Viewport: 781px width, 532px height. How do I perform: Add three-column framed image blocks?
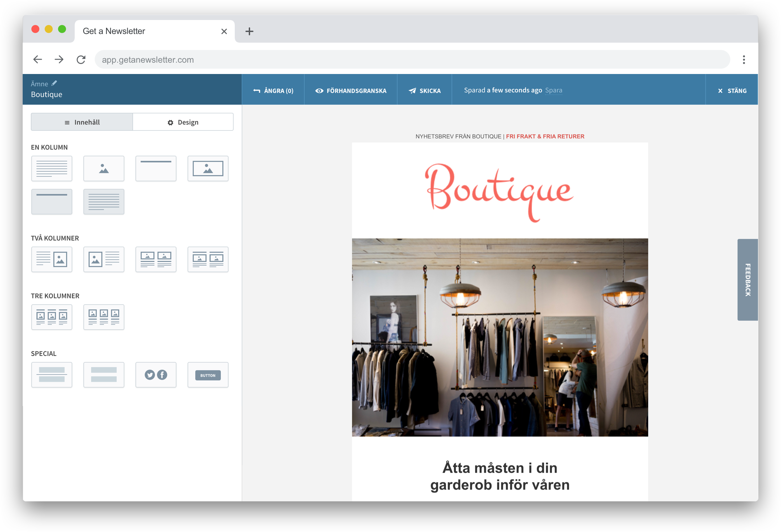click(52, 317)
